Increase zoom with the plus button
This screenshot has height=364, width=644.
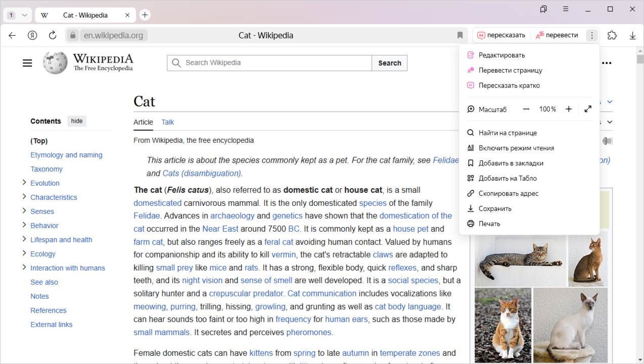pyautogui.click(x=569, y=109)
